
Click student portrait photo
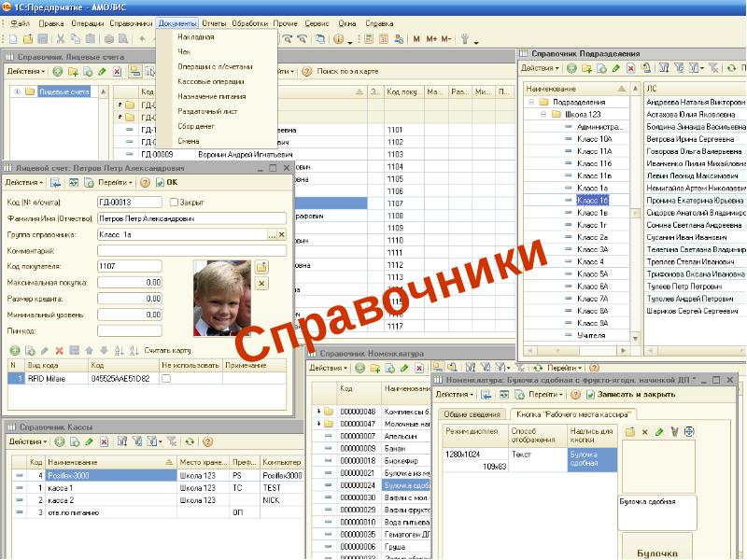click(222, 298)
